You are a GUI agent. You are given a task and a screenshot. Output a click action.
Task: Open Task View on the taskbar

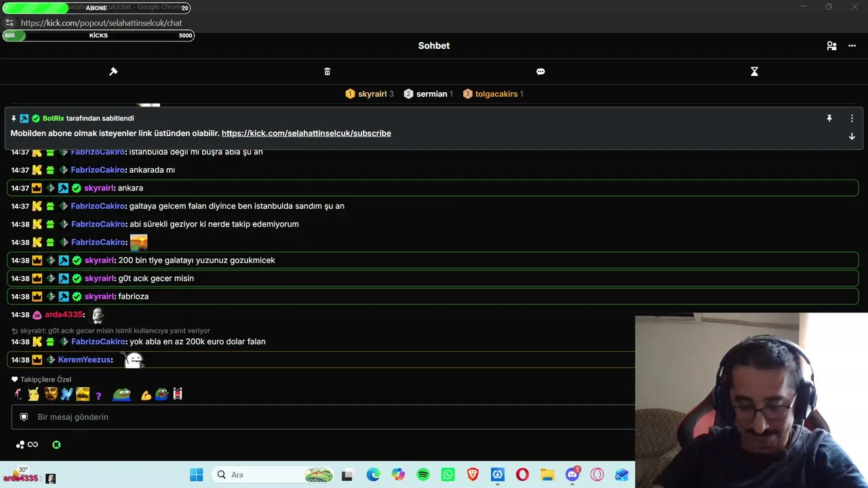point(347,475)
